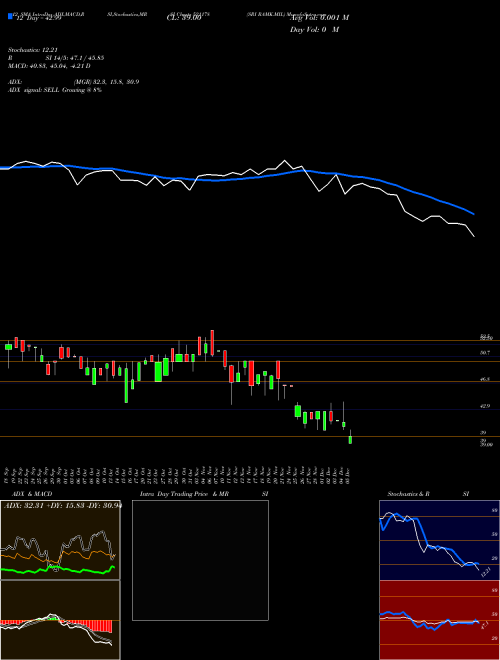Viewport: 500px width, 660px height.
Task: Click the 'Day Vol: 0 M' text
Action: (x=314, y=29)
